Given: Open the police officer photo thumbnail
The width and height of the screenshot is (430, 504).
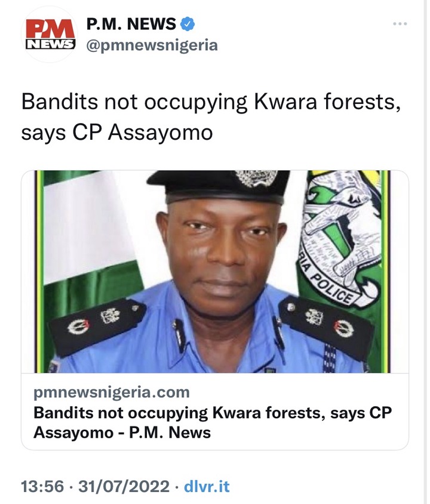Looking at the screenshot, I should [x=215, y=272].
